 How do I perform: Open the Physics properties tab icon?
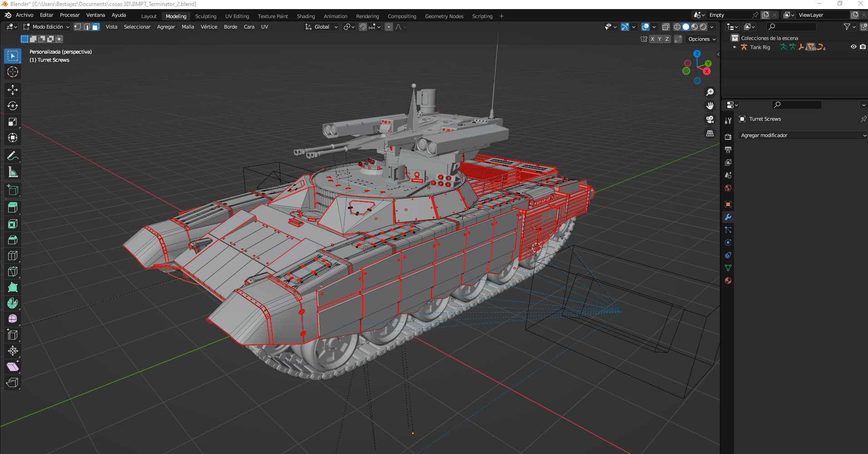click(x=728, y=242)
